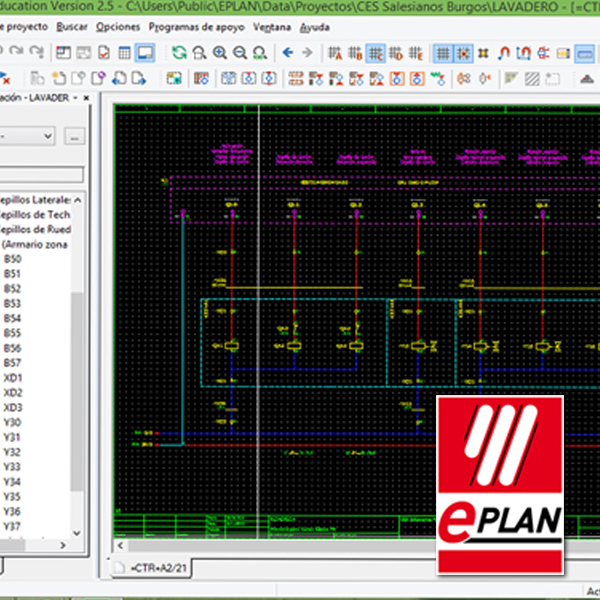Toggle object snap icon
Image resolution: width=600 pixels, height=600 pixels.
point(483,53)
